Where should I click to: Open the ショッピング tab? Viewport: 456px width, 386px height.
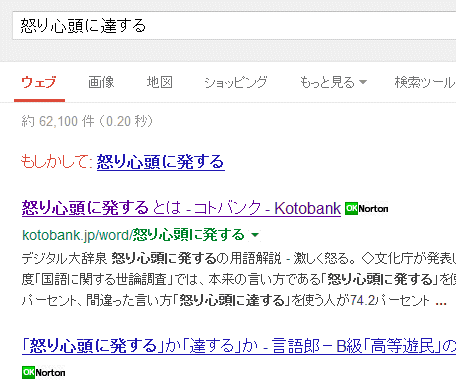tap(236, 82)
